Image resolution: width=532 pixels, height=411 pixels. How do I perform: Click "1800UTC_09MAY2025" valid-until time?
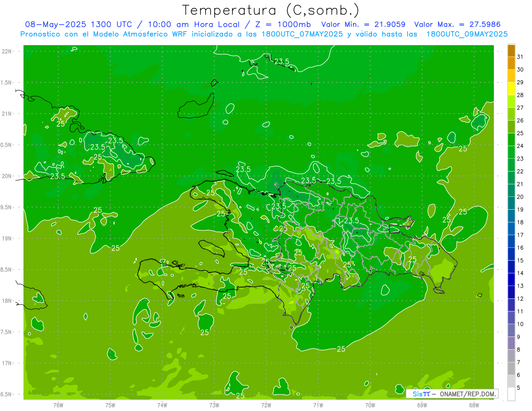coord(467,34)
